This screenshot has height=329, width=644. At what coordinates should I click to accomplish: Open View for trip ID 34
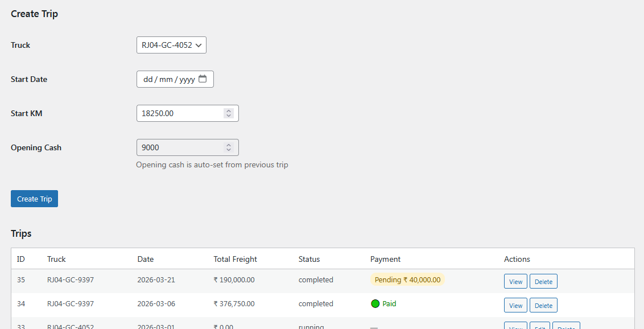515,305
